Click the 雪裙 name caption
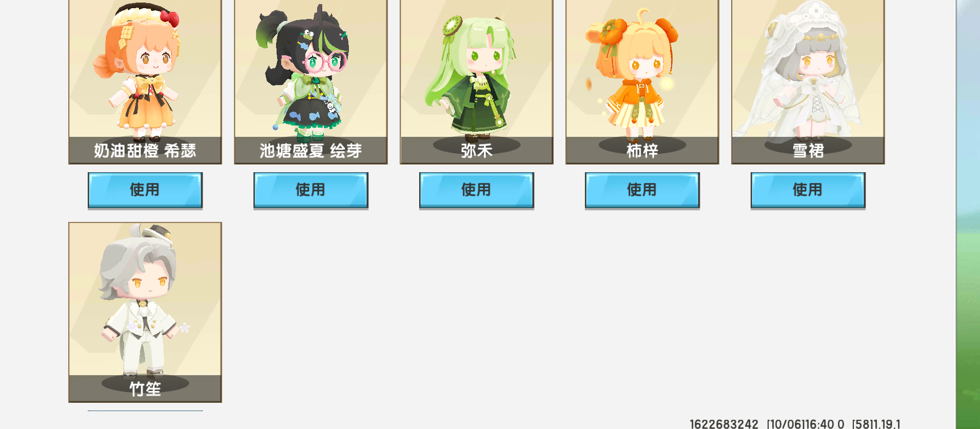Screen dimensions: 980x429 point(808,151)
